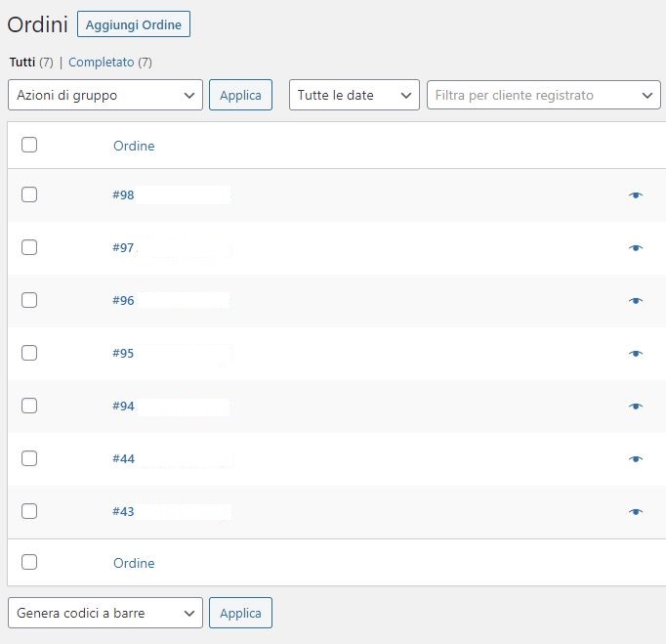Show the preview of order #94
The width and height of the screenshot is (666, 644).
point(636,407)
